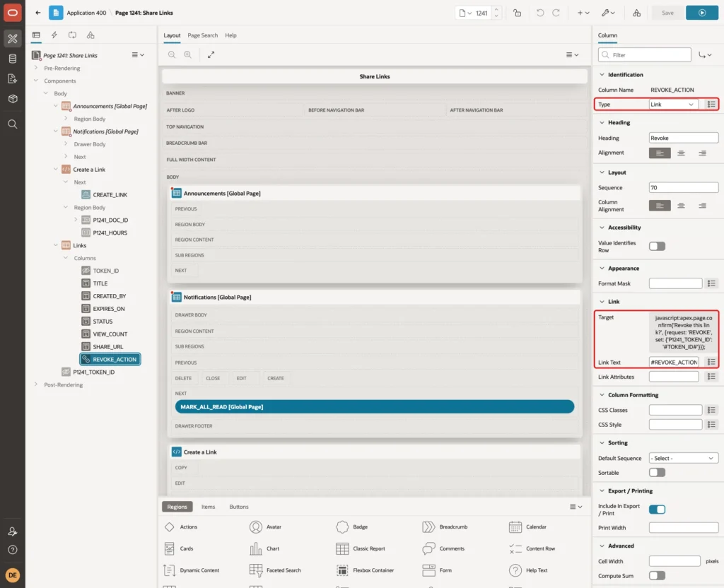Show the Buttons gallery tab
The image size is (724, 588).
239,507
